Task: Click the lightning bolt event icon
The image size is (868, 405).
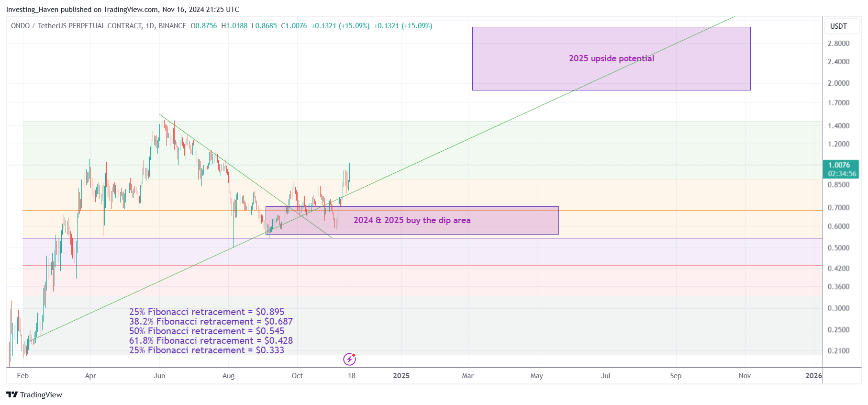Action: tap(350, 359)
